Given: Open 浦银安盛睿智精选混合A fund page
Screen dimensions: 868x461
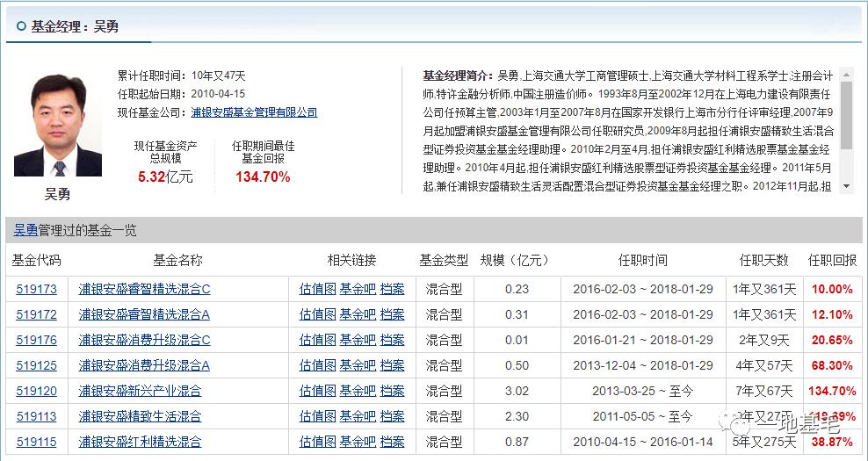Looking at the screenshot, I should pyautogui.click(x=144, y=314).
